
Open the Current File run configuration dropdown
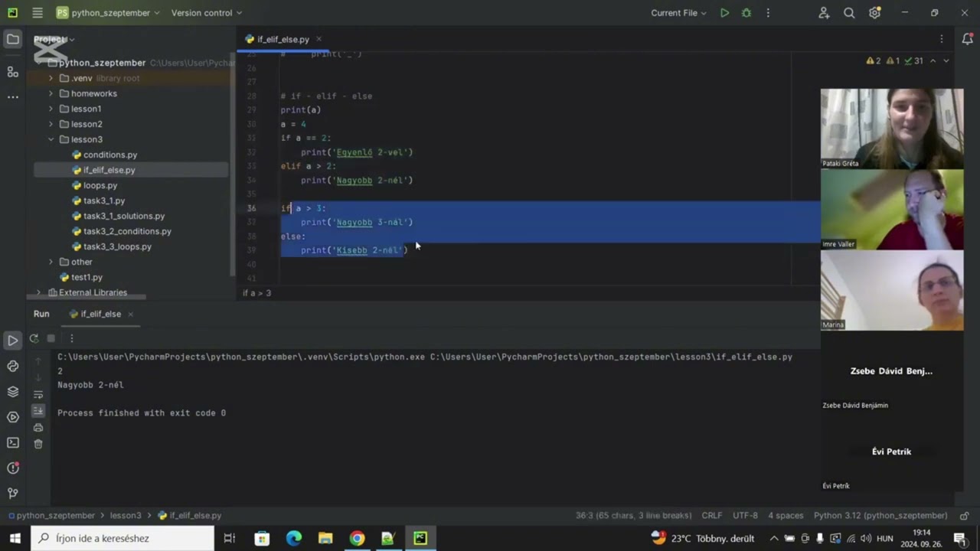(x=679, y=13)
